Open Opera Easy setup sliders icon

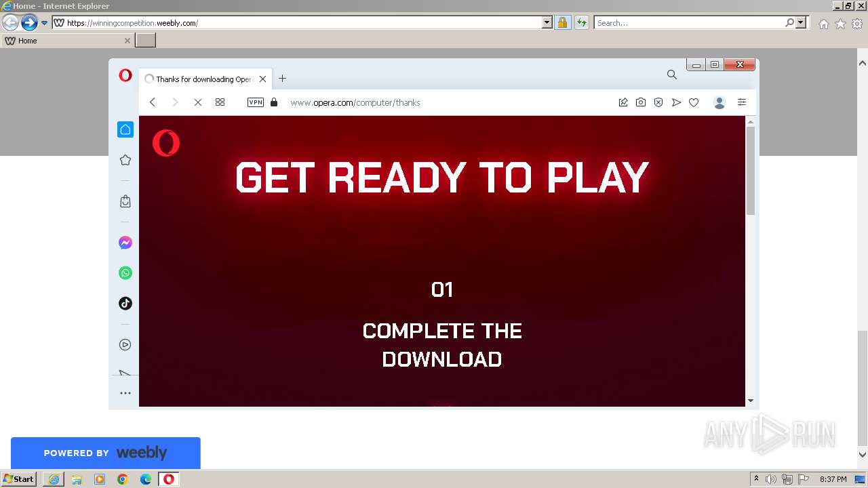pos(742,102)
